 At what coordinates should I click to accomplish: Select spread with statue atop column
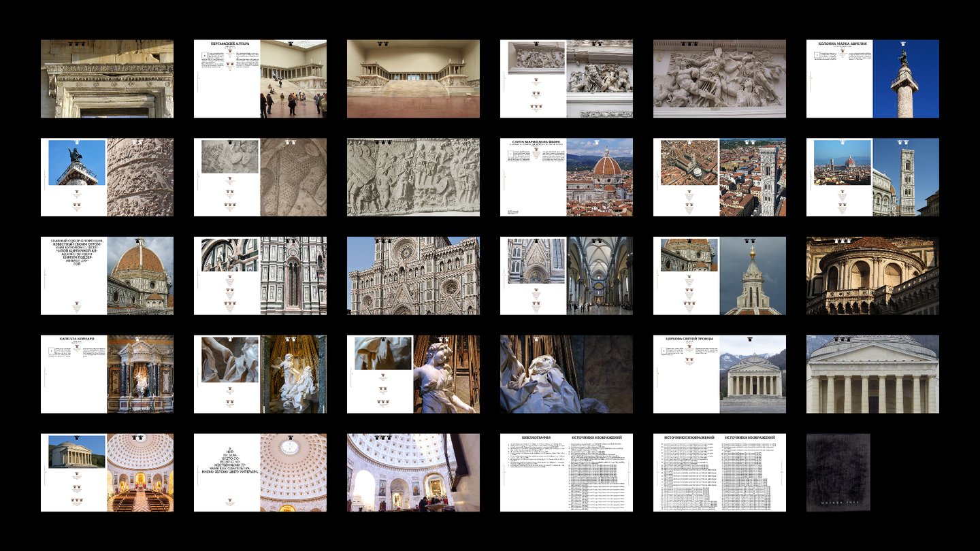coord(107,177)
